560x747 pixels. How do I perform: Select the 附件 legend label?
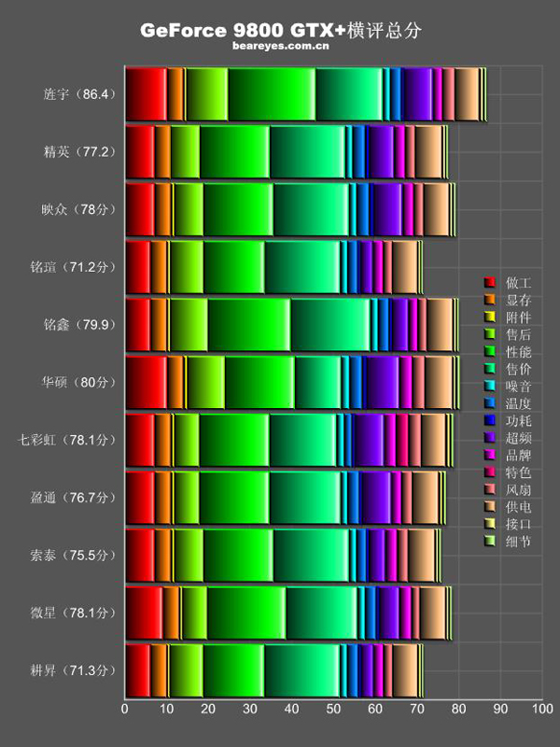[518, 317]
